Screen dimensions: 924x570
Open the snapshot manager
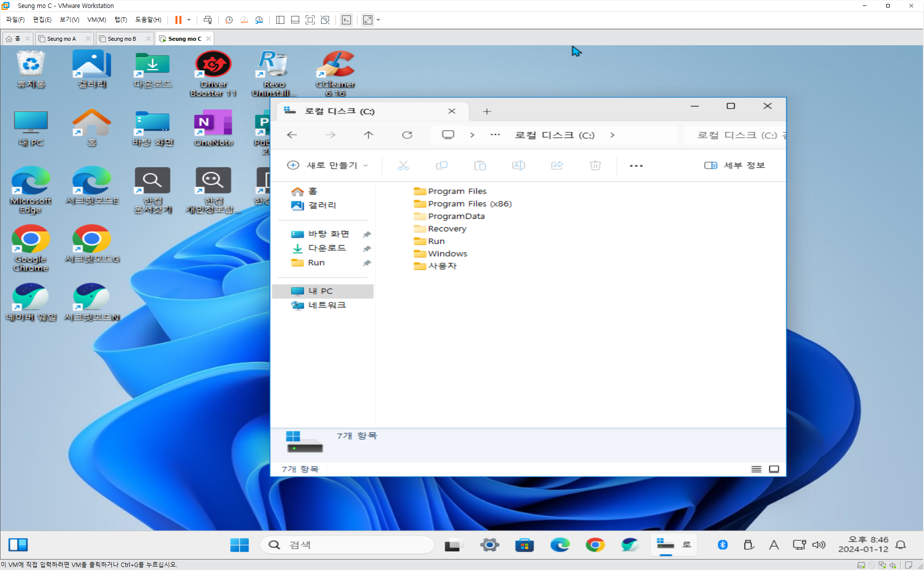point(259,20)
